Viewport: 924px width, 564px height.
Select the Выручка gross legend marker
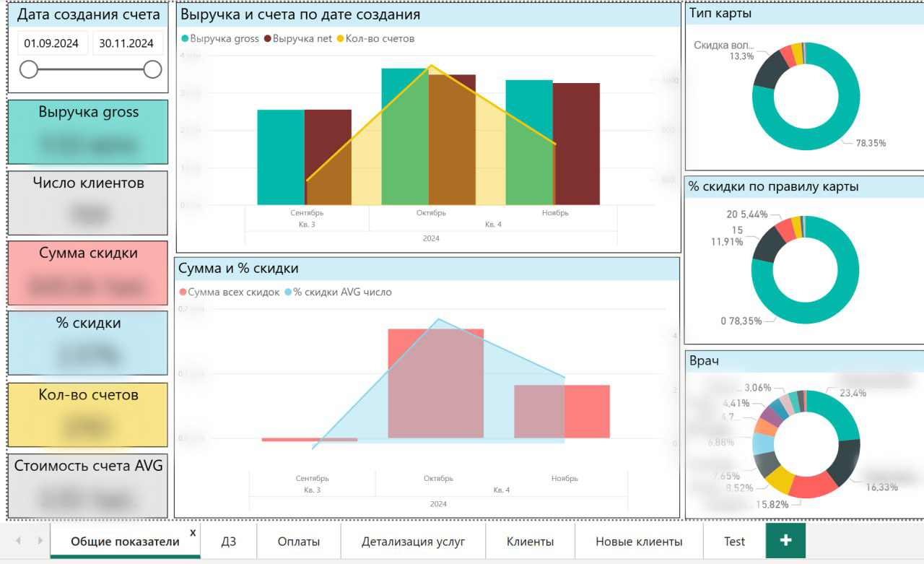(186, 39)
